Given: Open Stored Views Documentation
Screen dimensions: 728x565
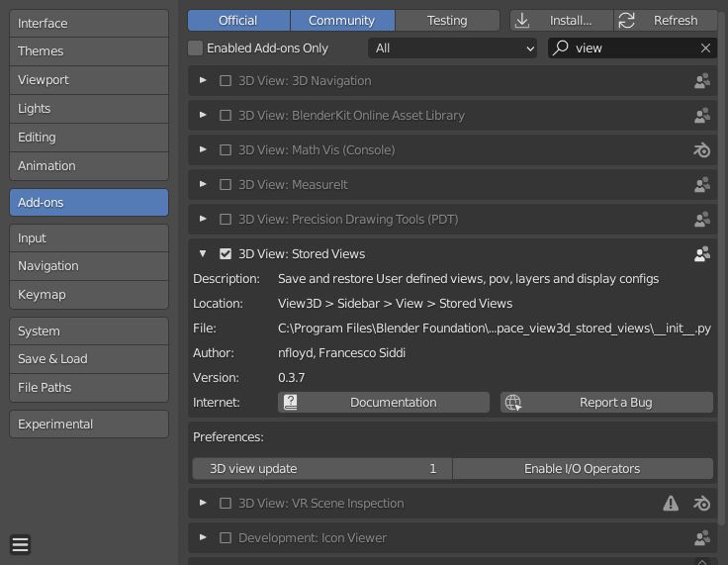Looking at the screenshot, I should (384, 403).
